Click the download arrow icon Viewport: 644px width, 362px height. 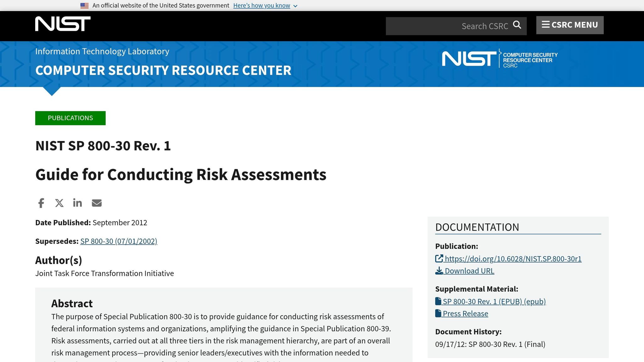coord(439,271)
